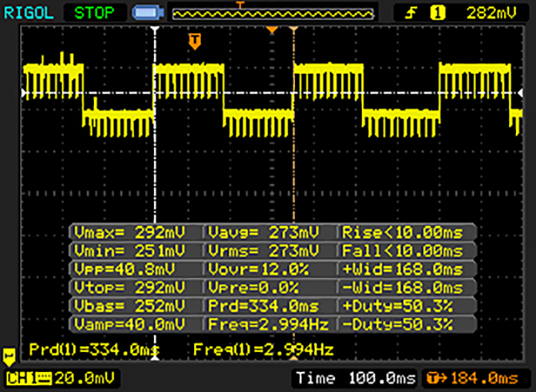The image size is (536, 392).
Task: Select the Vpp=40.8mV measurement
Action: (125, 270)
